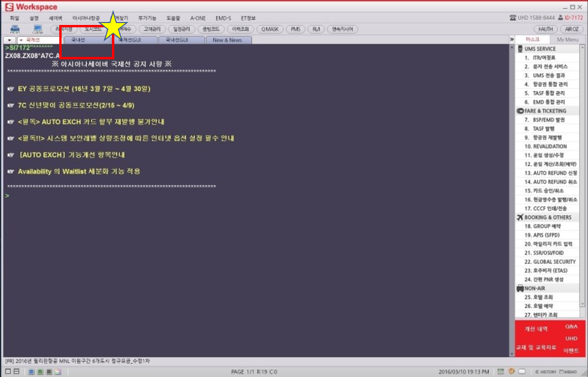Open the 설정 menu
This screenshot has width=588, height=377.
point(34,18)
